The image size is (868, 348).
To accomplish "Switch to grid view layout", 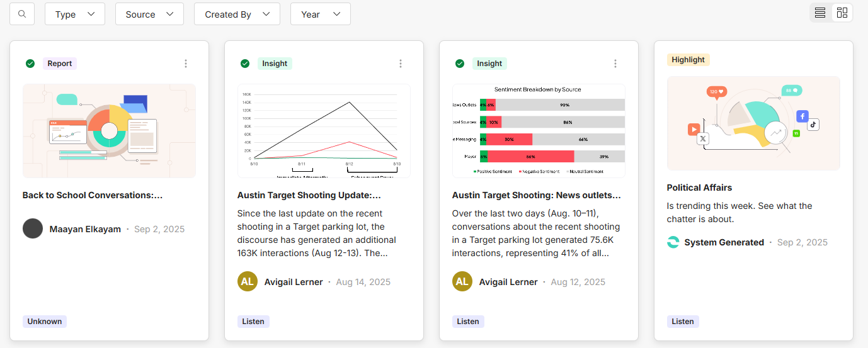I will click(842, 13).
